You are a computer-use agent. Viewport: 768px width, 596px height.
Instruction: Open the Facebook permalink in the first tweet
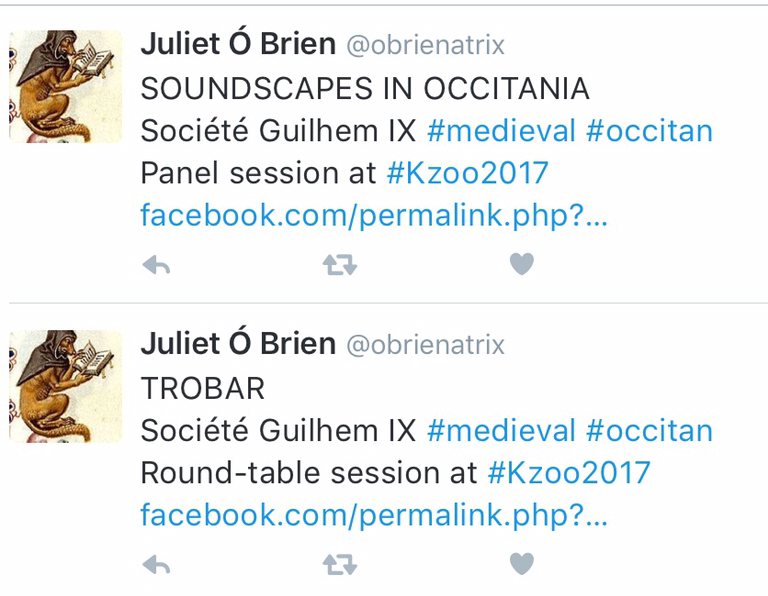pos(373,215)
